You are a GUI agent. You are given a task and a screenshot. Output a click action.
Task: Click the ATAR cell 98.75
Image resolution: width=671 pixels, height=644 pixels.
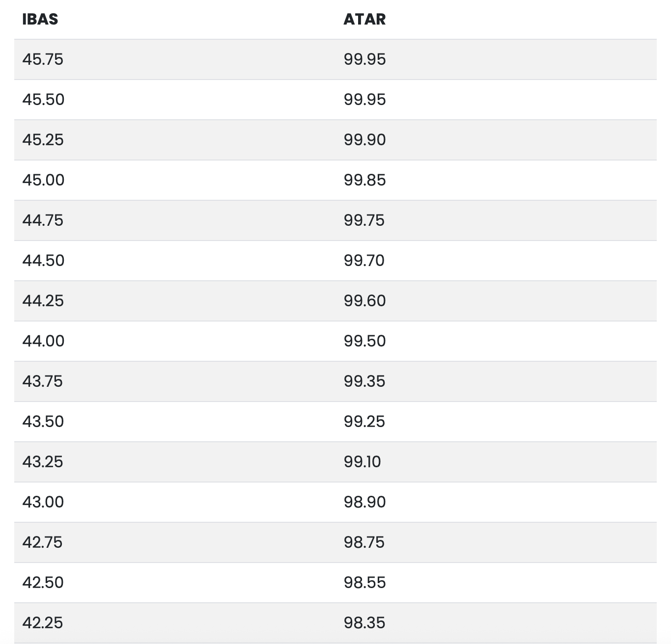pos(364,542)
